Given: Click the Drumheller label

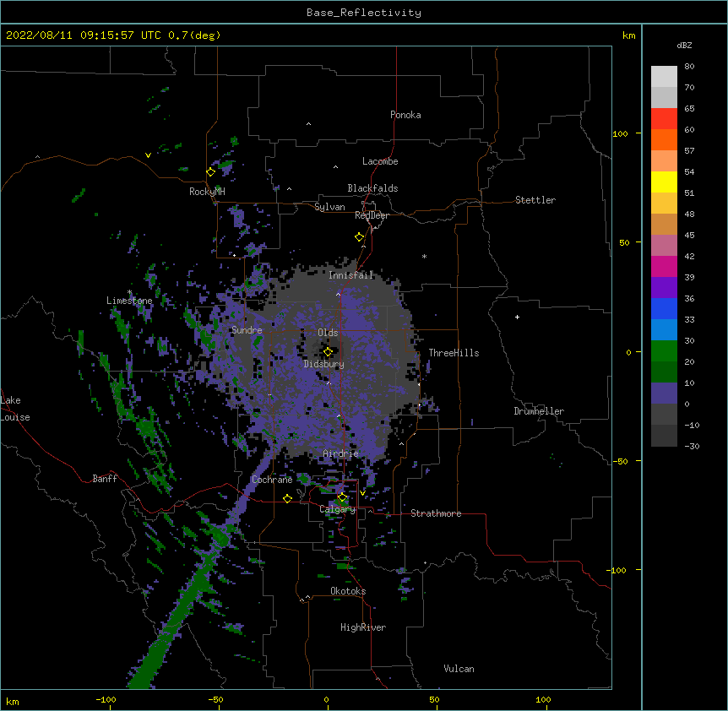Looking at the screenshot, I should (x=539, y=411).
